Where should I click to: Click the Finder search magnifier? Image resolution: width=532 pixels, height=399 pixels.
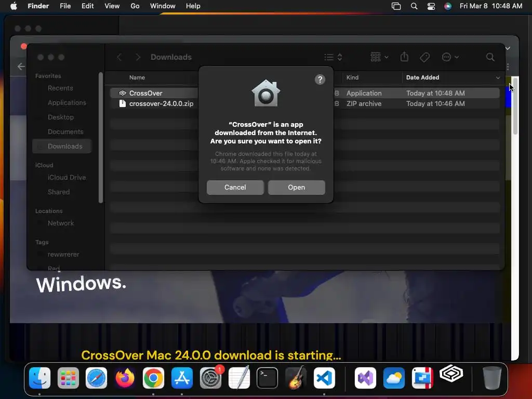coord(490,57)
